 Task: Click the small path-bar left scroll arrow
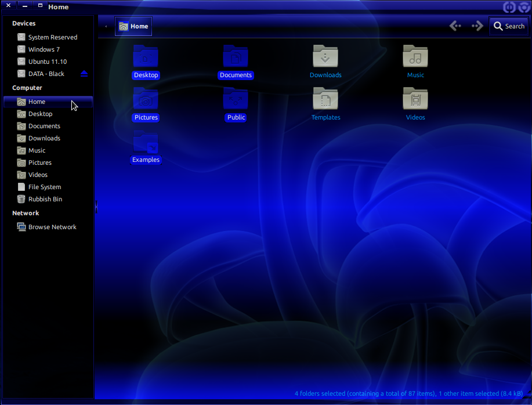pos(106,26)
